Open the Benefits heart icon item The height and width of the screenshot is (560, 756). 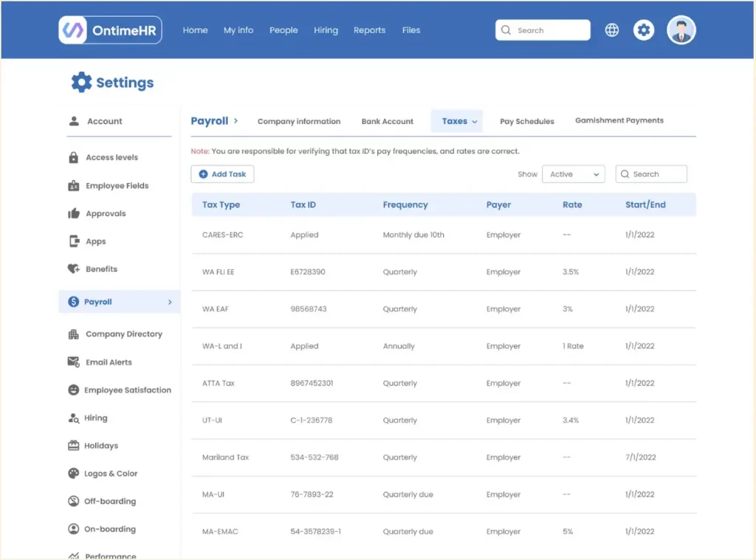point(74,269)
